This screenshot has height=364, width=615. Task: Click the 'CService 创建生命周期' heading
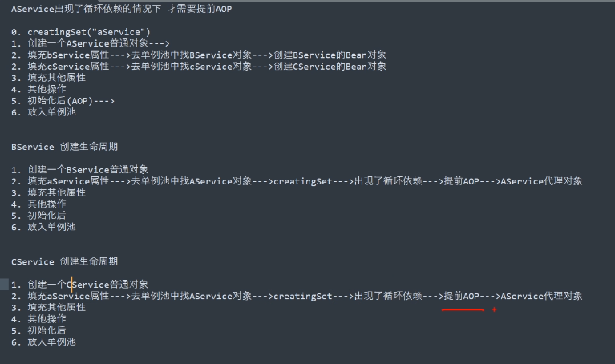click(64, 261)
